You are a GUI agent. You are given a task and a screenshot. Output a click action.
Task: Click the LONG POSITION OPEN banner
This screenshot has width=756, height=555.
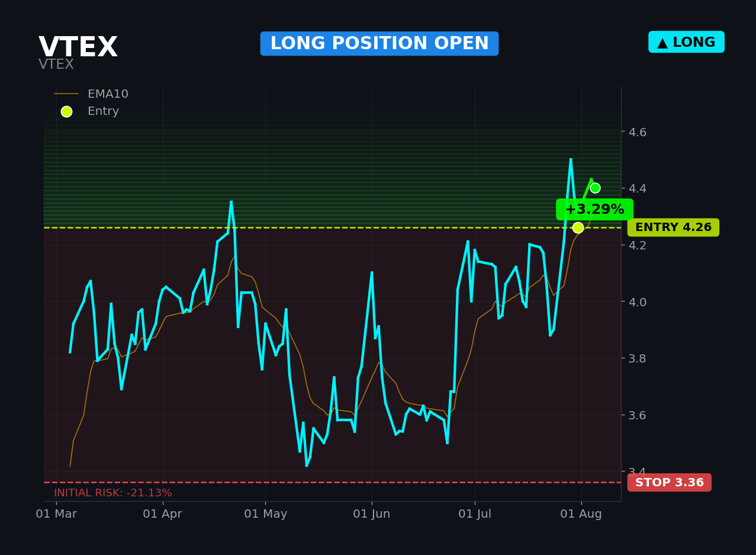pyautogui.click(x=379, y=44)
